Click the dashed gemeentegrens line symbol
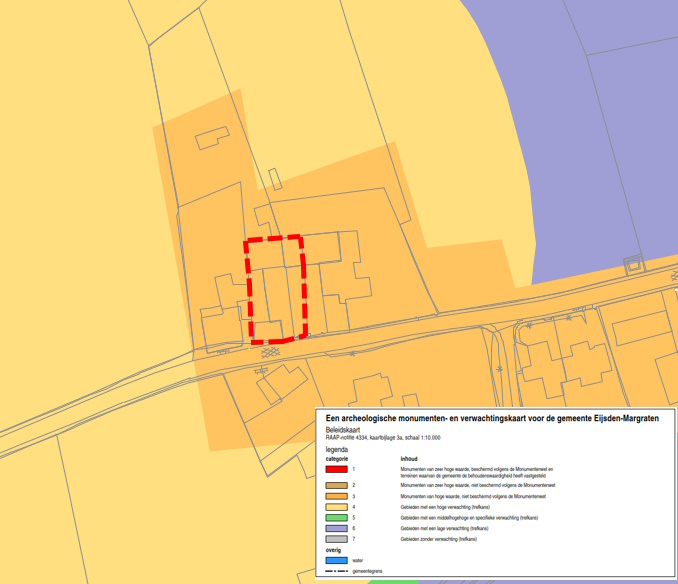 point(336,571)
